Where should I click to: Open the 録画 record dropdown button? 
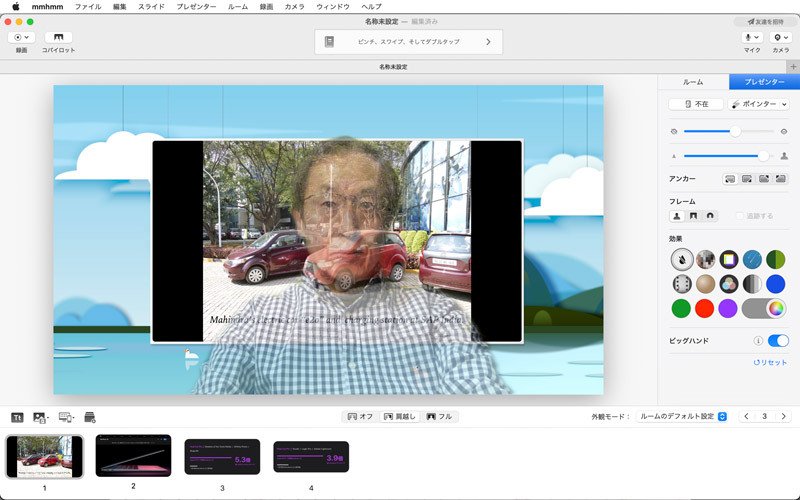point(21,37)
